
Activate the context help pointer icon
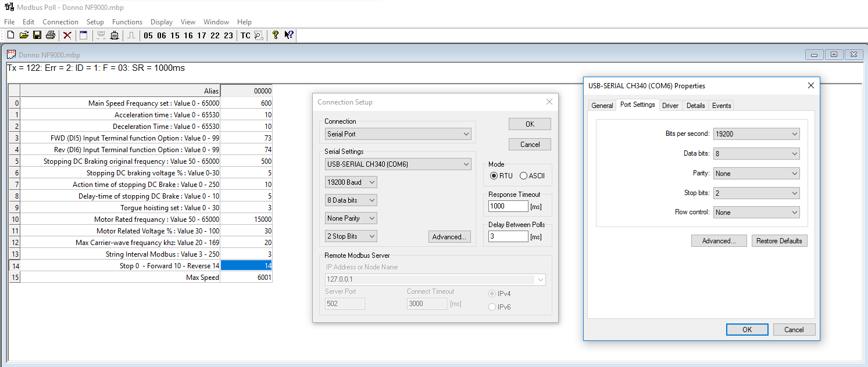(289, 35)
